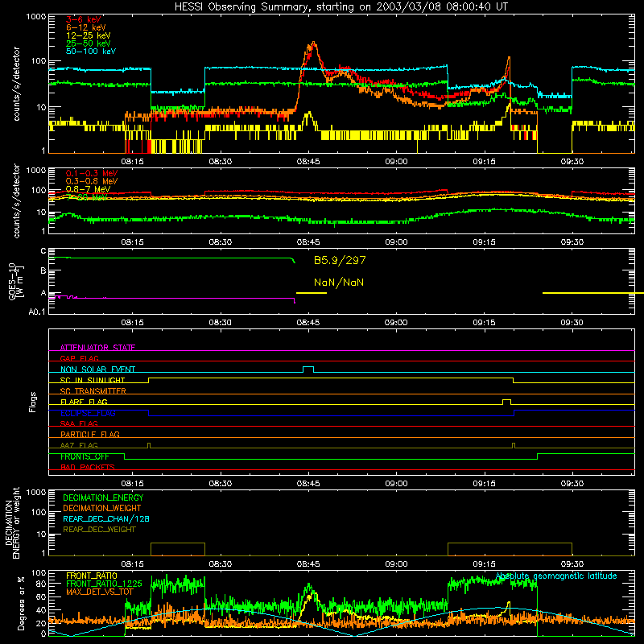Click the 08:45 tick under the keV plot
This screenshot has width=644, height=644.
click(308, 162)
